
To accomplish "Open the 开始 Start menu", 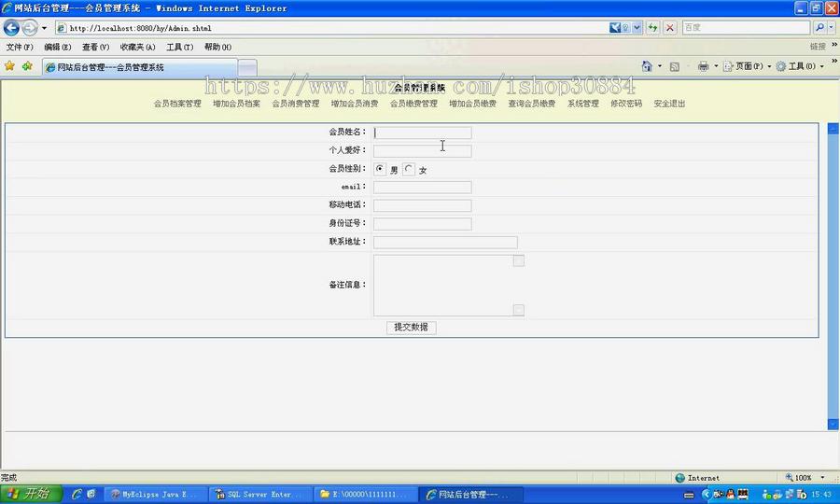I will (x=31, y=494).
